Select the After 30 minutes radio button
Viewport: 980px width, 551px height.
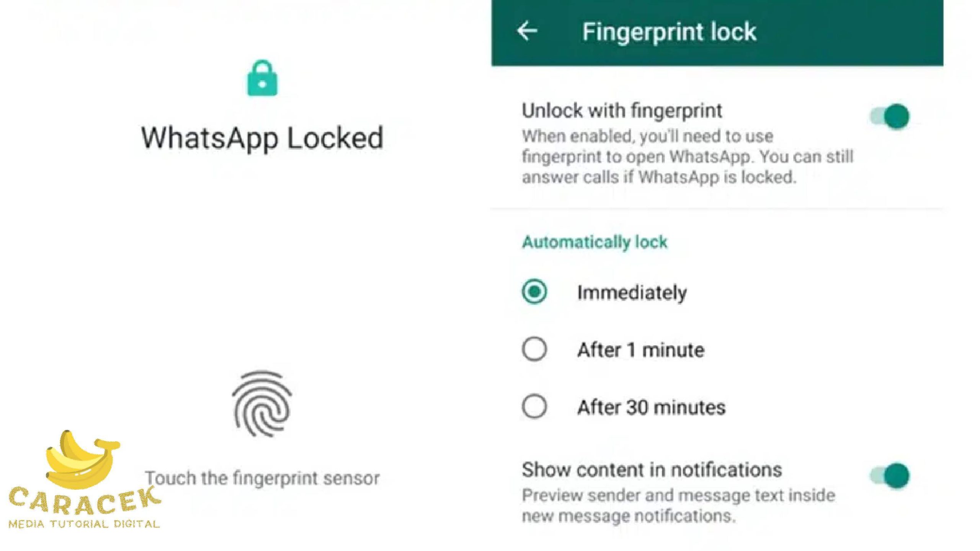pos(534,406)
